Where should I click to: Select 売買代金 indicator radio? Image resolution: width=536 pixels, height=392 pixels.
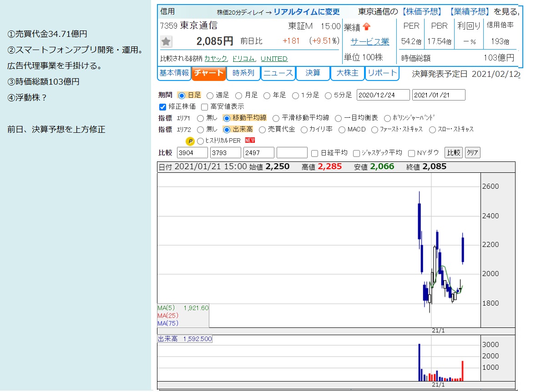pos(262,130)
